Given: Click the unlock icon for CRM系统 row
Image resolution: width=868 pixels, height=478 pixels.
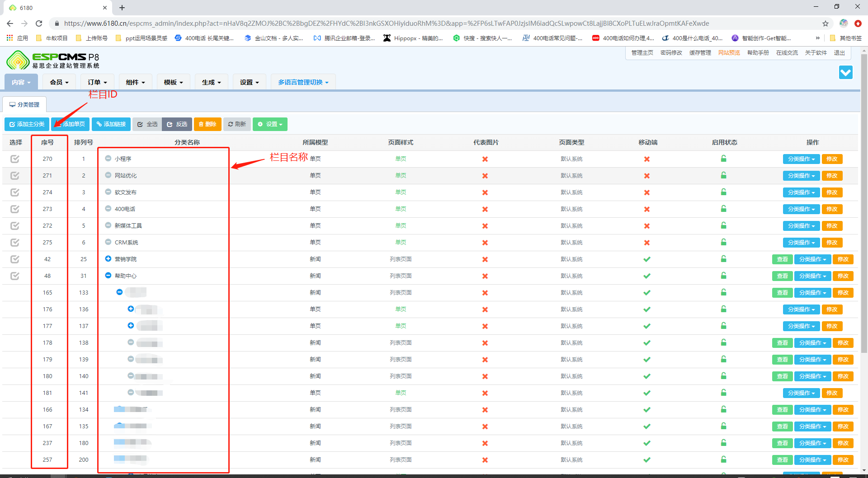Looking at the screenshot, I should pyautogui.click(x=723, y=242).
